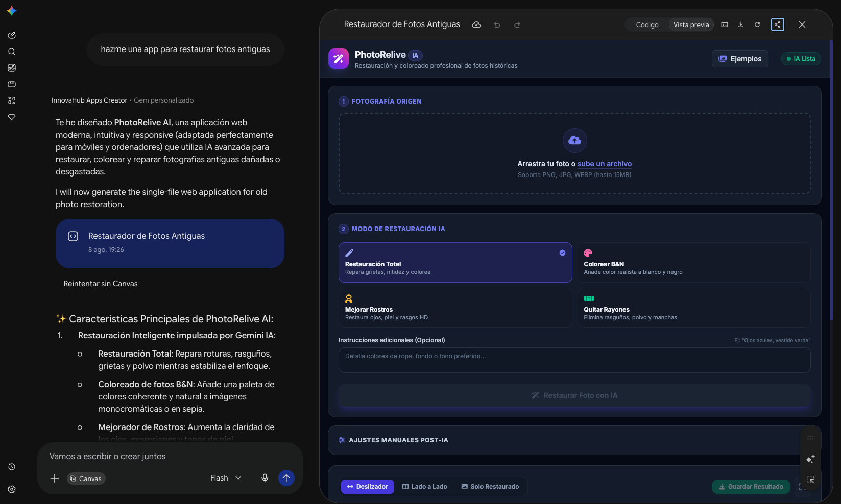Open the console icon in canvas toolbar

725,24
